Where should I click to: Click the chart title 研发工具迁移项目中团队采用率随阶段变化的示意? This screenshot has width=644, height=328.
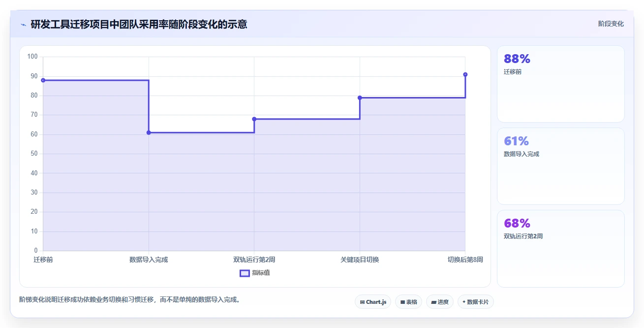point(139,24)
